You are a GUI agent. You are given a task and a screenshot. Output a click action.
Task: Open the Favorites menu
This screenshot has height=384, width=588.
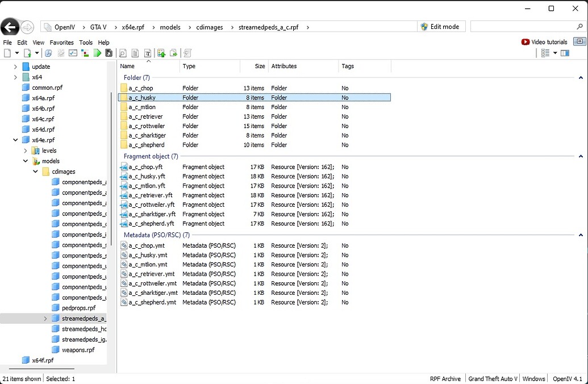click(x=61, y=42)
